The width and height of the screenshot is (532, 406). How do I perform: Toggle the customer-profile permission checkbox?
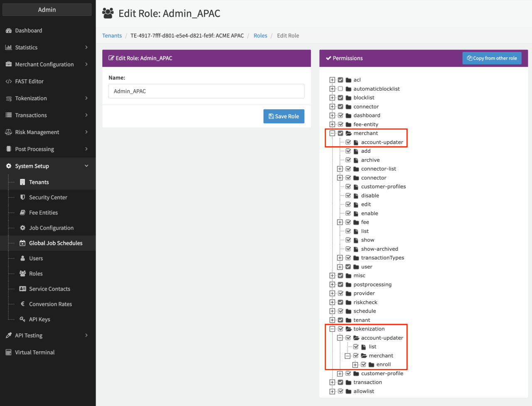coord(348,374)
